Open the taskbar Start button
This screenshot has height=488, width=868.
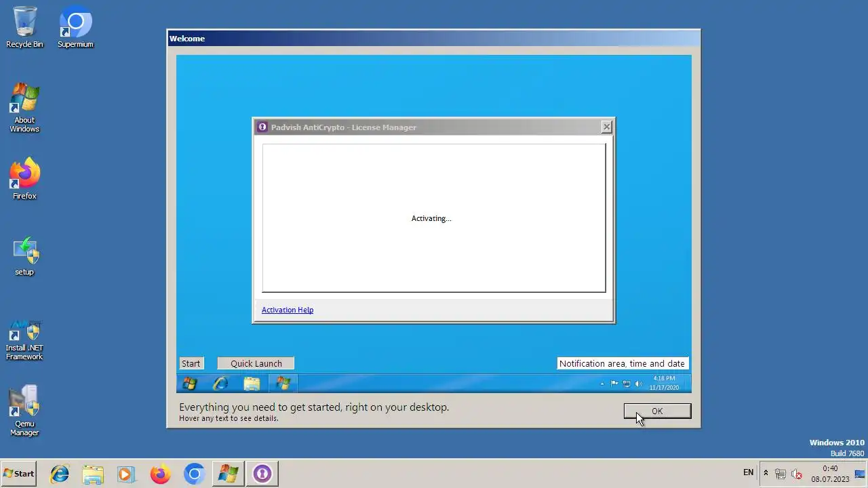tap(19, 474)
